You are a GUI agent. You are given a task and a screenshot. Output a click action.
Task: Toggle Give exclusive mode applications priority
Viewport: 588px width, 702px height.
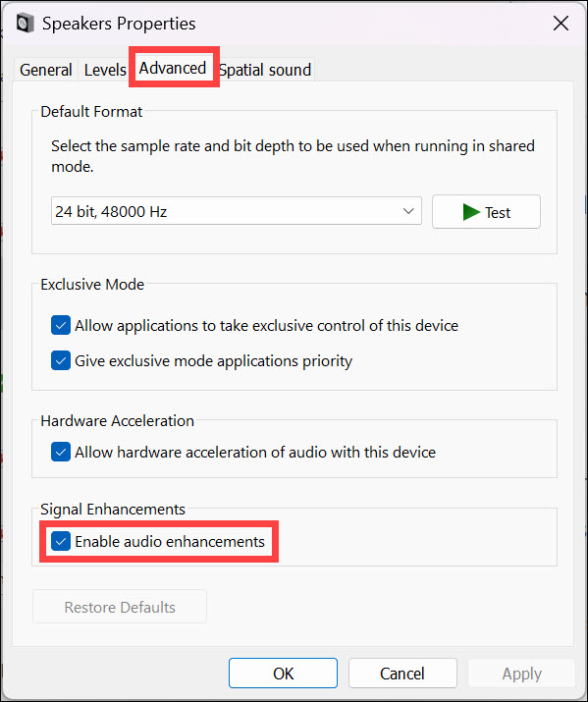61,360
